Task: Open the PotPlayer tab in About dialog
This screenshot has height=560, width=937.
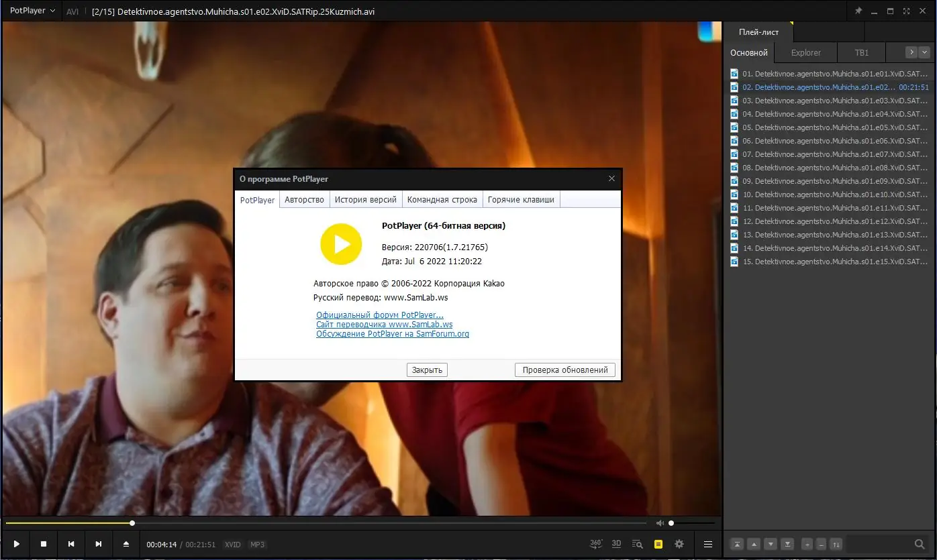Action: [258, 200]
